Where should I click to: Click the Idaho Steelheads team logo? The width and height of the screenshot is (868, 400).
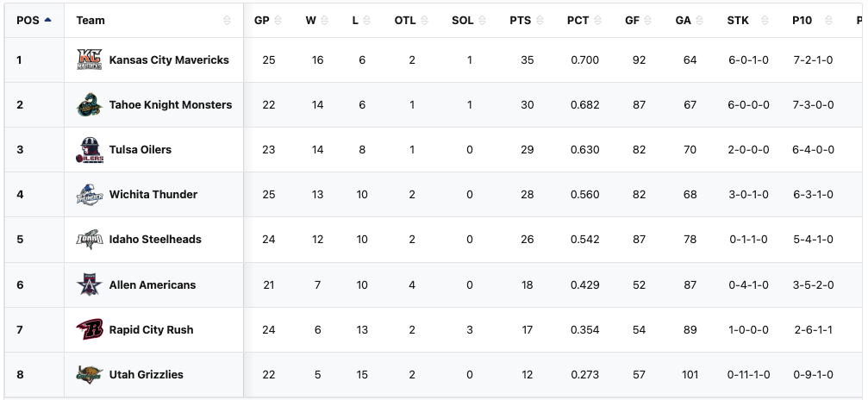click(89, 240)
